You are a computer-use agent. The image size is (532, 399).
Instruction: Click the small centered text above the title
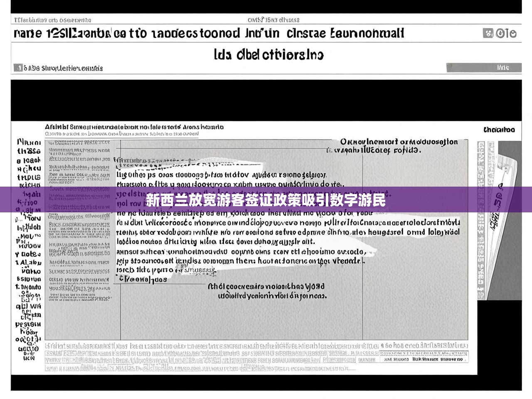click(273, 20)
